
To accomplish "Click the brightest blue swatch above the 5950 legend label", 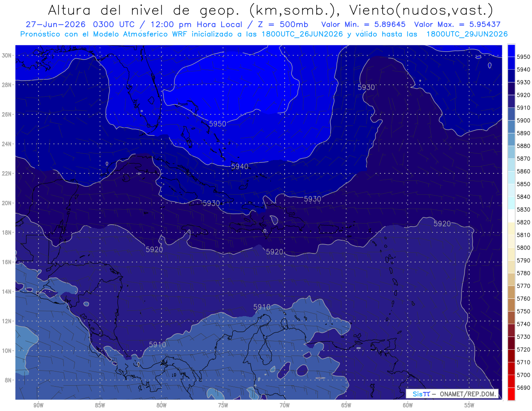I will point(511,50).
